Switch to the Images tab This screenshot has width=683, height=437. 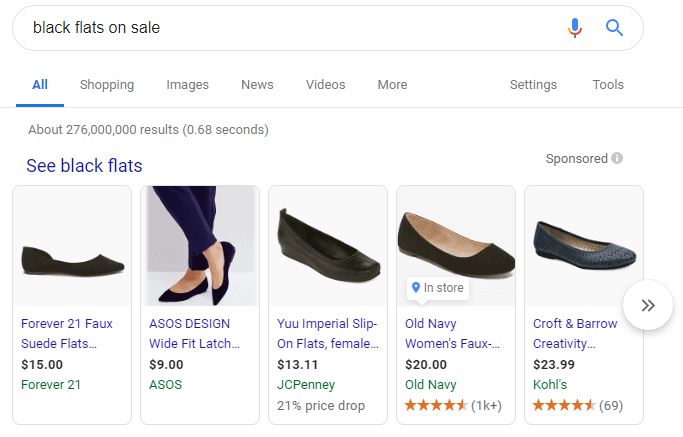(x=187, y=85)
